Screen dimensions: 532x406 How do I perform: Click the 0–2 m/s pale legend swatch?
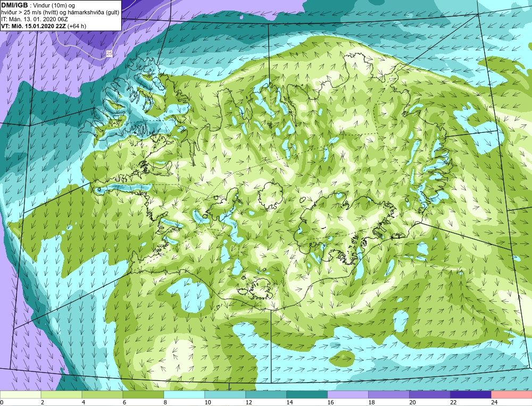pyautogui.click(x=20, y=395)
